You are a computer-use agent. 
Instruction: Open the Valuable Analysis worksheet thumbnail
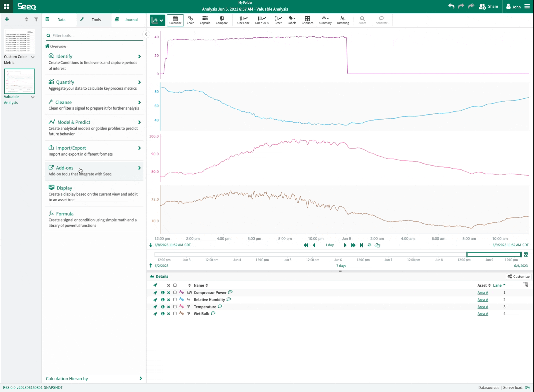20,81
